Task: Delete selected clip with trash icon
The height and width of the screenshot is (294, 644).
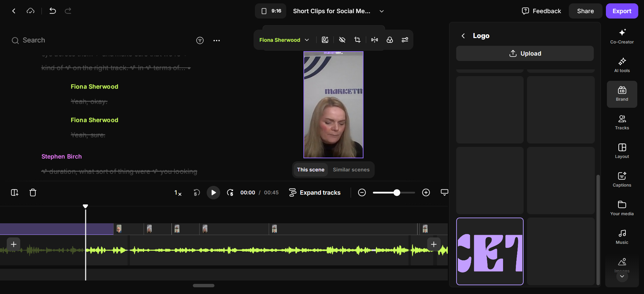Action: (x=33, y=192)
